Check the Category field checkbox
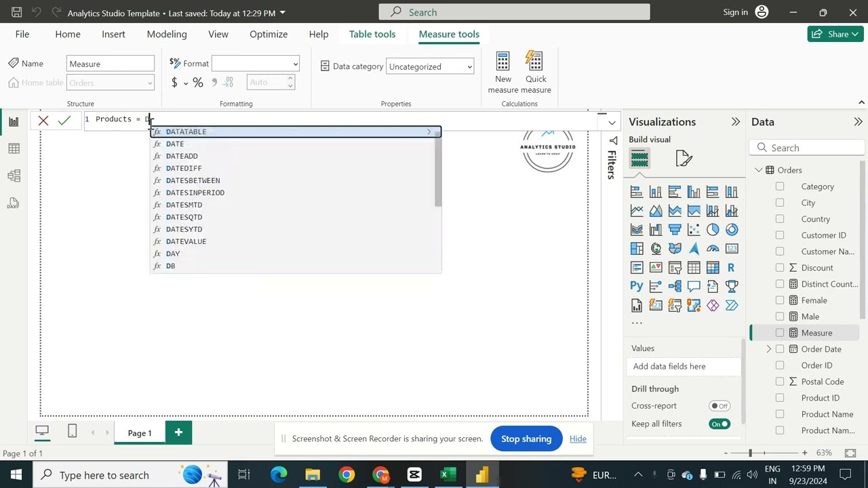The image size is (868, 488). point(780,186)
